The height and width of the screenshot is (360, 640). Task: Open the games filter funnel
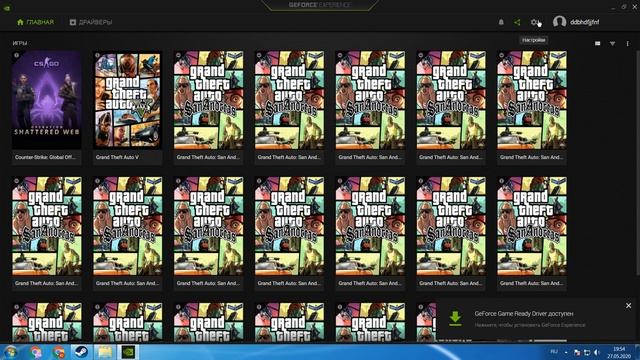(x=613, y=43)
